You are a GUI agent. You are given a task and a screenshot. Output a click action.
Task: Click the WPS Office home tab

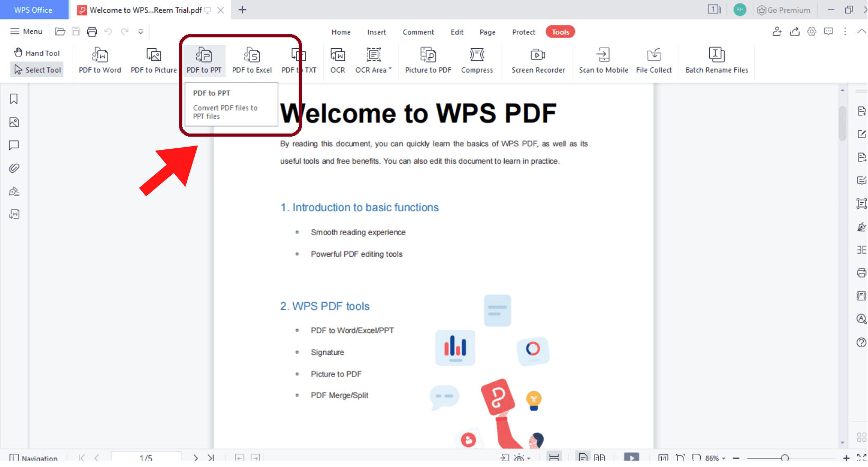[x=33, y=10]
